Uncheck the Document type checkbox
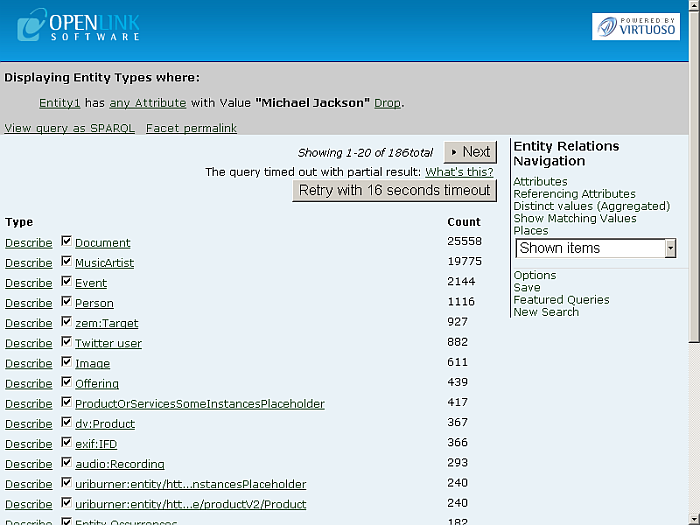The image size is (700, 525). [x=67, y=242]
